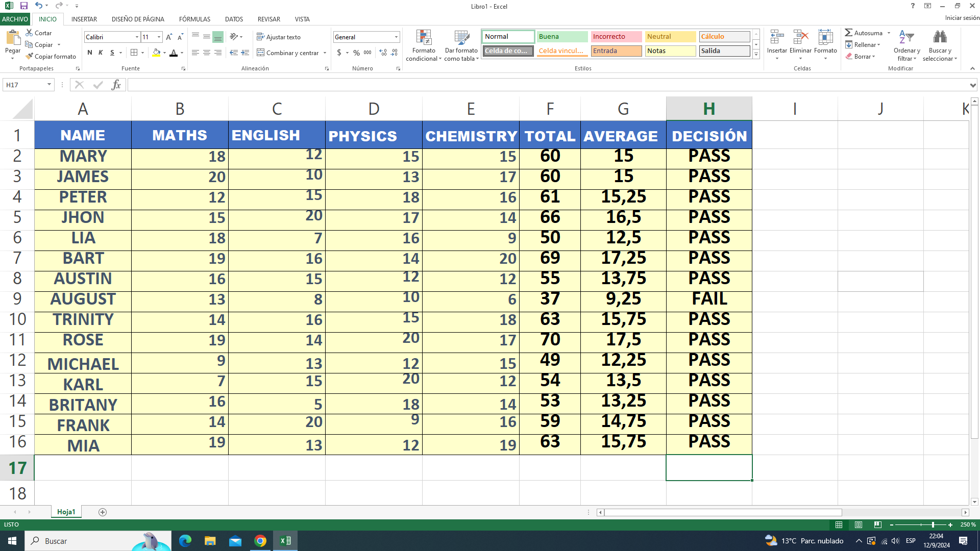Open Excel icon in Windows taskbar
This screenshot has width=980, height=551.
[x=285, y=541]
